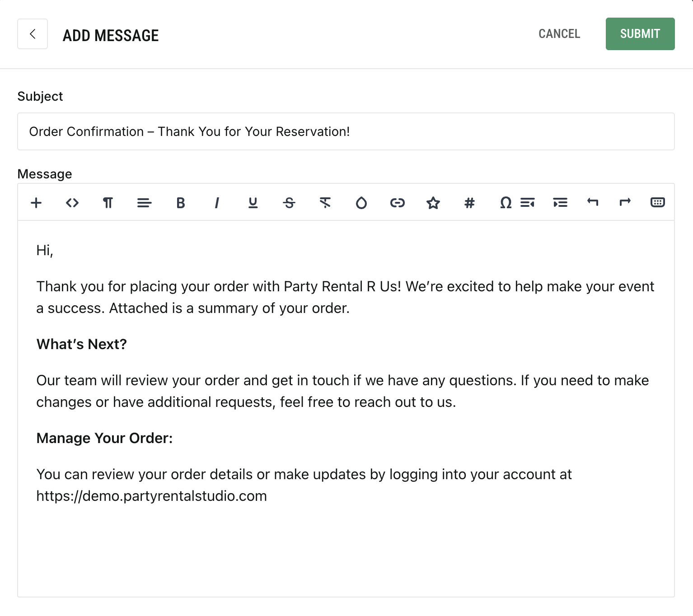Image resolution: width=693 pixels, height=616 pixels.
Task: Switch to HTML code view
Action: tap(72, 203)
